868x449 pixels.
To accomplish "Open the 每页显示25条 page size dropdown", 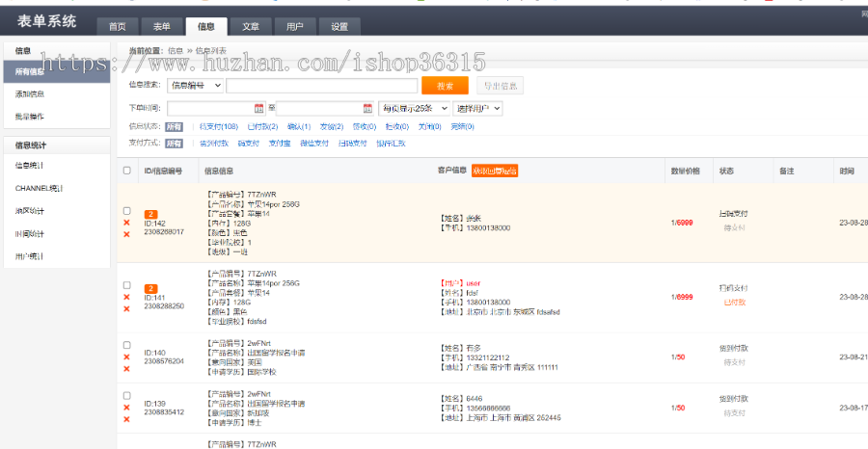I will coord(414,108).
